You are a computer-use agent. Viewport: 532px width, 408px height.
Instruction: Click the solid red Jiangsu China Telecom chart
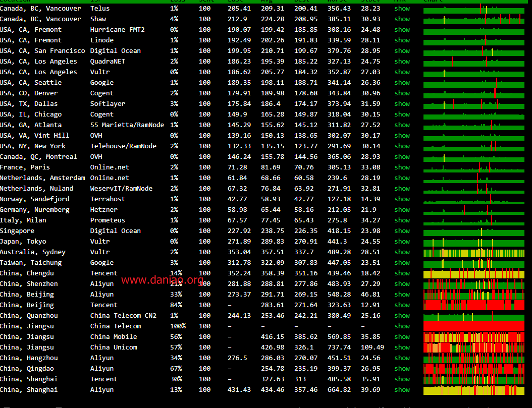tap(473, 326)
